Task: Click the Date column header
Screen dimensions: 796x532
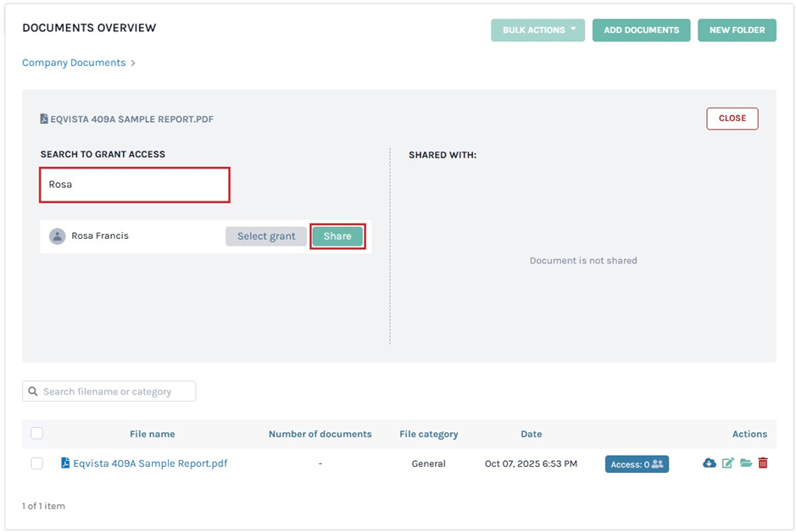Action: [x=531, y=434]
